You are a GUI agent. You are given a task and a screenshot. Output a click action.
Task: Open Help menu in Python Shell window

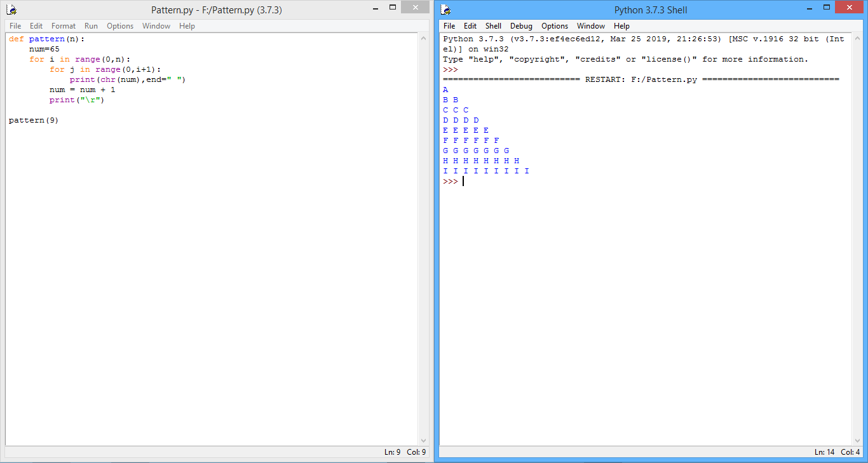tap(621, 26)
